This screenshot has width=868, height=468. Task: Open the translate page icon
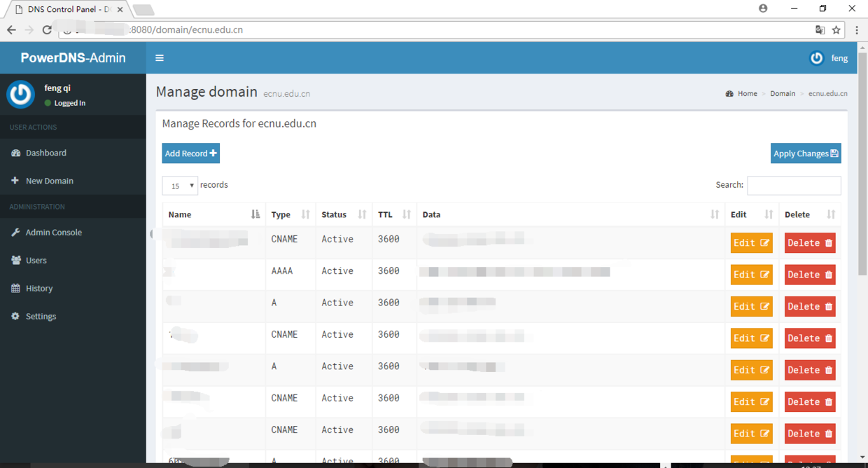(820, 30)
